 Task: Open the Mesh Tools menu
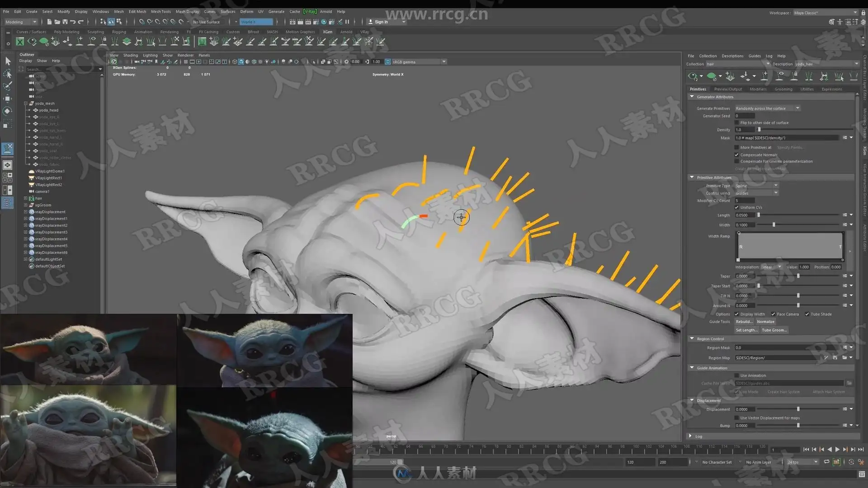pos(160,11)
